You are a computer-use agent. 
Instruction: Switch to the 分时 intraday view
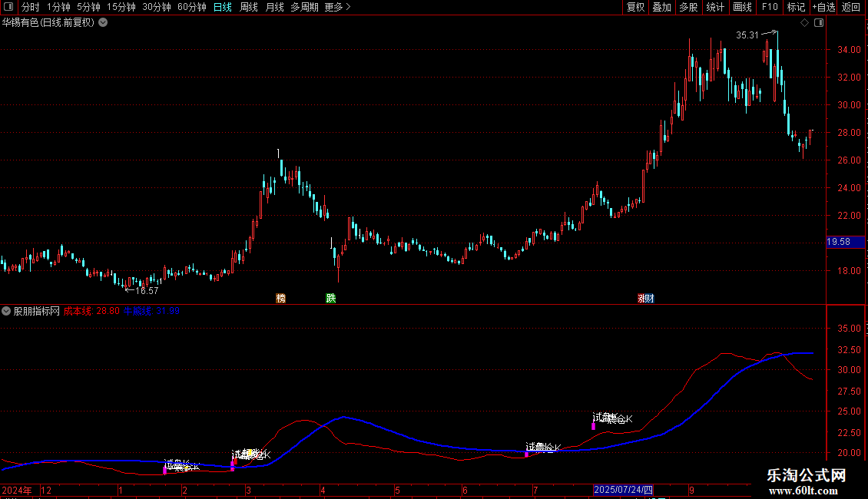coord(31,7)
